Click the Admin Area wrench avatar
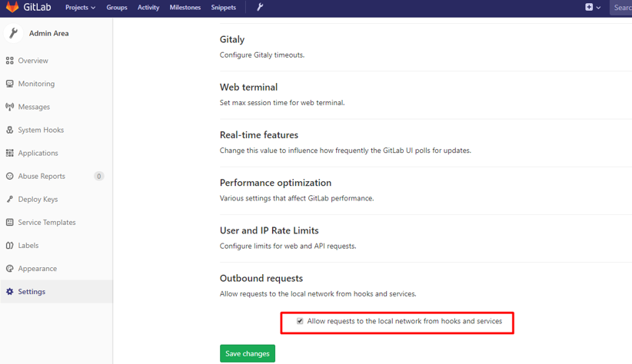 coord(13,33)
